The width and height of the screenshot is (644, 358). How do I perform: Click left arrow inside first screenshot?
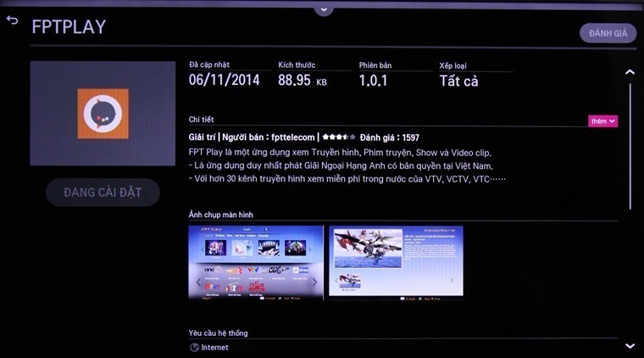(198, 282)
